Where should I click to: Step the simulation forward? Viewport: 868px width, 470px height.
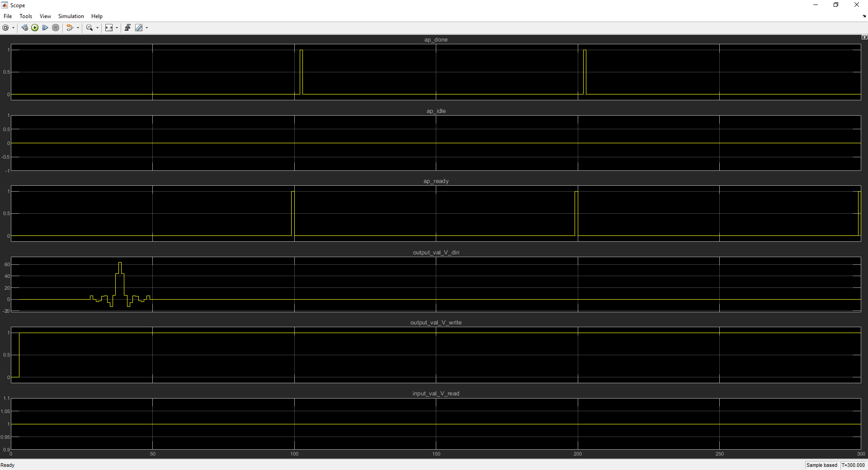click(x=45, y=28)
